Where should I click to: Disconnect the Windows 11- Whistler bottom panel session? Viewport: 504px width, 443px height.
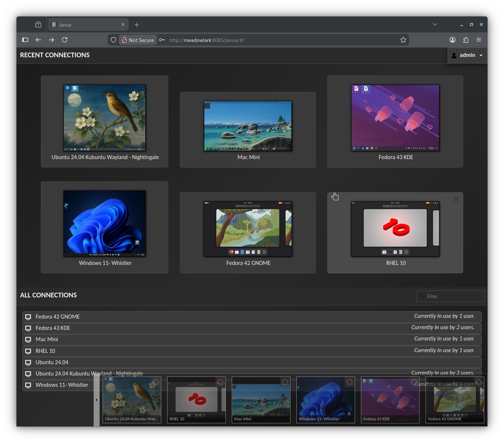click(x=349, y=382)
